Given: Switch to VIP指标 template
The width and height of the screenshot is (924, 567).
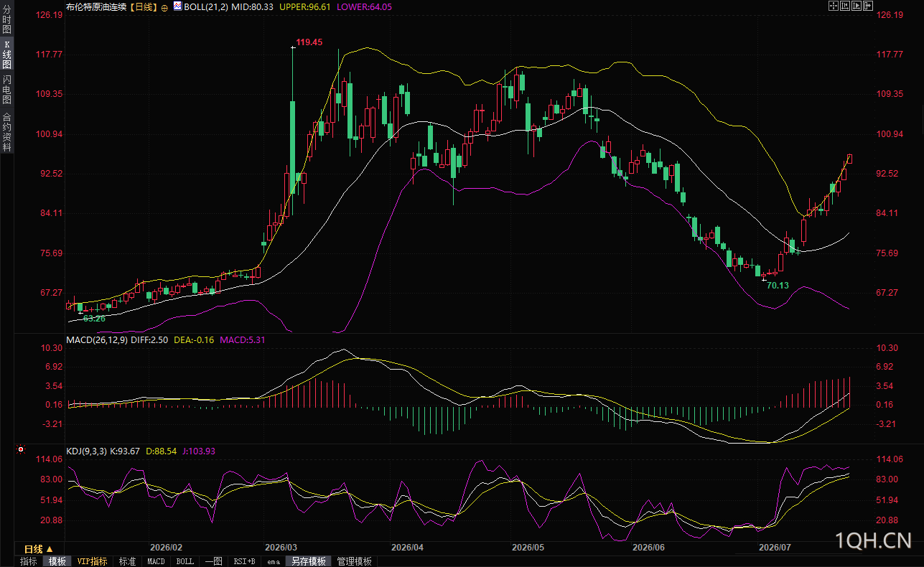Looking at the screenshot, I should click(93, 561).
